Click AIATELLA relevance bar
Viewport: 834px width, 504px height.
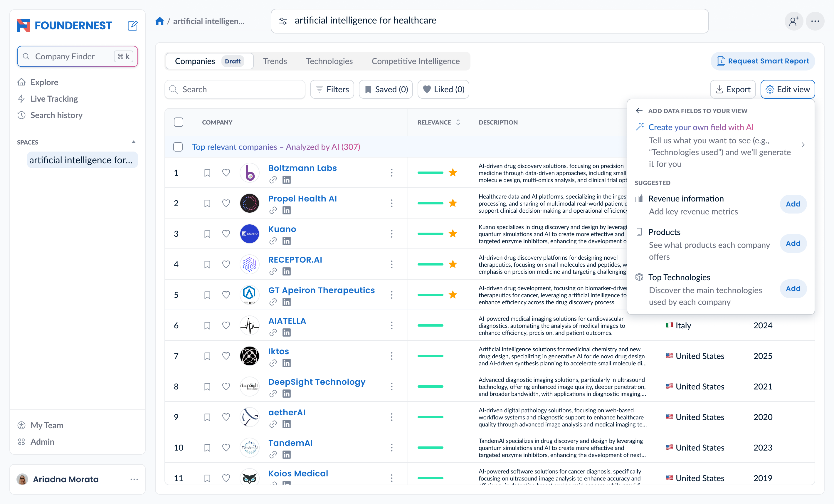point(430,325)
